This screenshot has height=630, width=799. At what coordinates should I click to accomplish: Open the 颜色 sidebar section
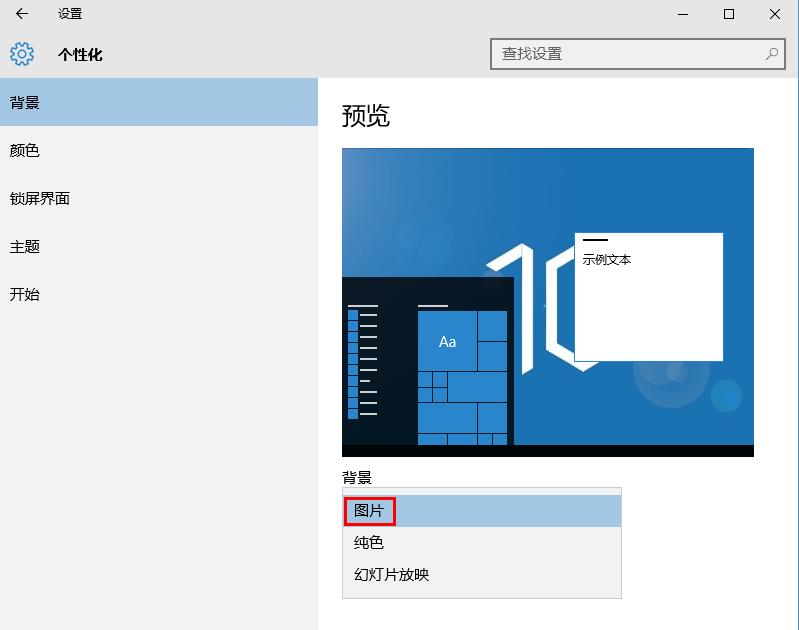coord(159,150)
